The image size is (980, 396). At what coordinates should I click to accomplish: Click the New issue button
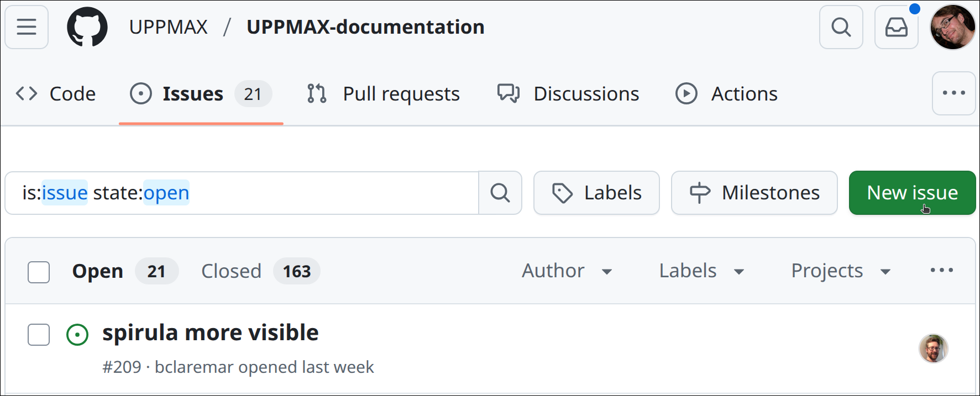912,193
